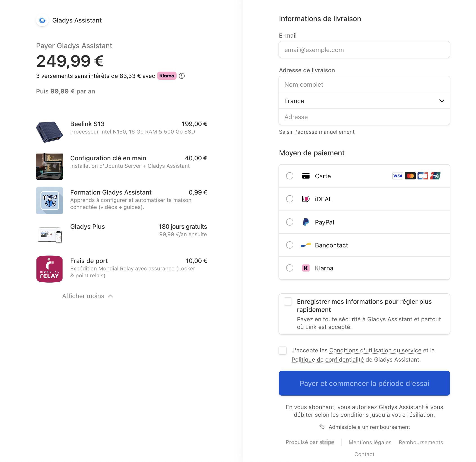Click the refund arrow icon

pos(322,427)
